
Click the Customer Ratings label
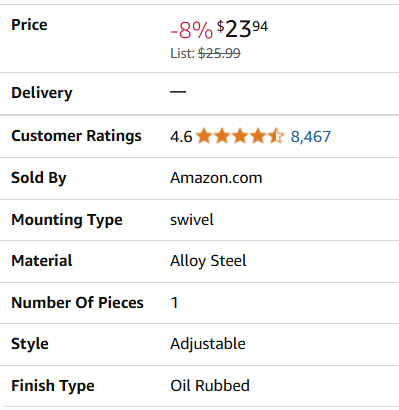[76, 136]
